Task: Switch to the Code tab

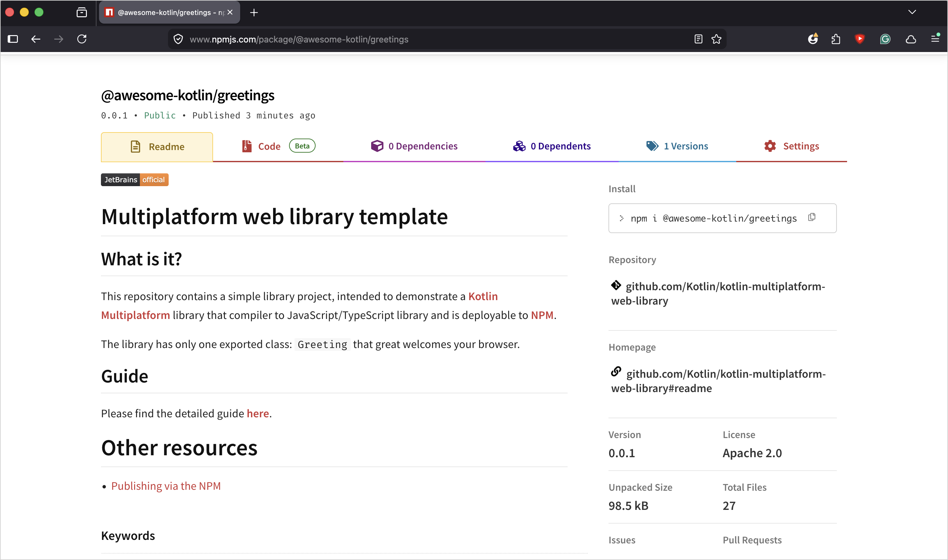Action: pos(268,146)
